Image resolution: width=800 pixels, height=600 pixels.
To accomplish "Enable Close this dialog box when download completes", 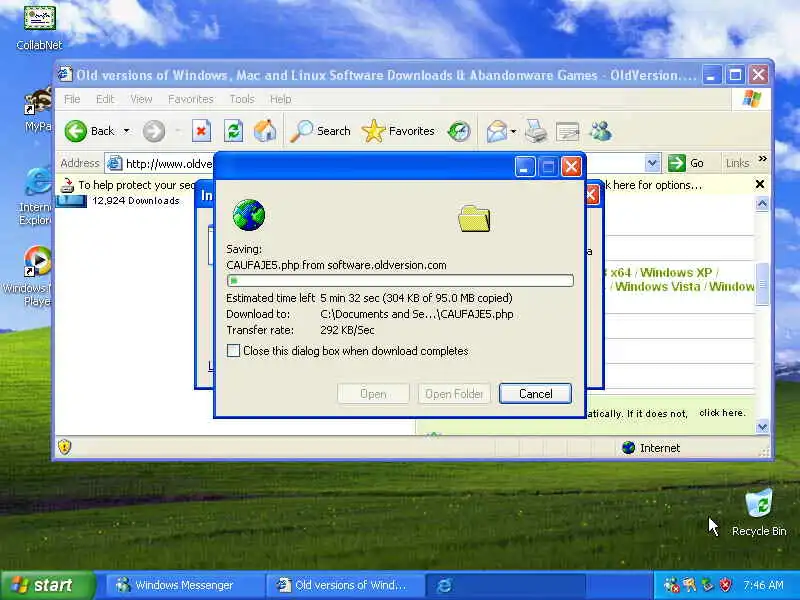I will tap(233, 351).
